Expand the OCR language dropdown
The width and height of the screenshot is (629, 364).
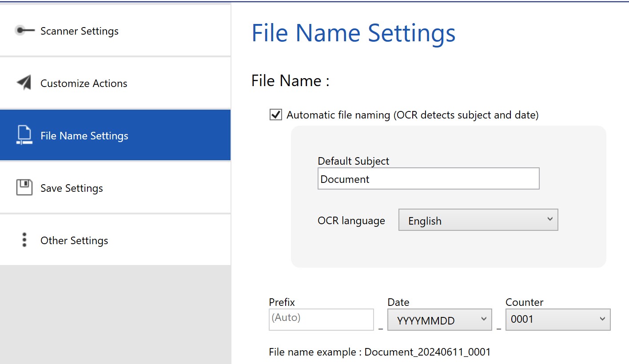pos(478,220)
